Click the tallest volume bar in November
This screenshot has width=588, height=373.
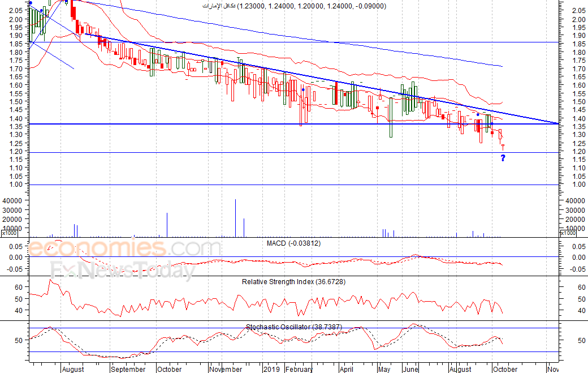(x=236, y=218)
